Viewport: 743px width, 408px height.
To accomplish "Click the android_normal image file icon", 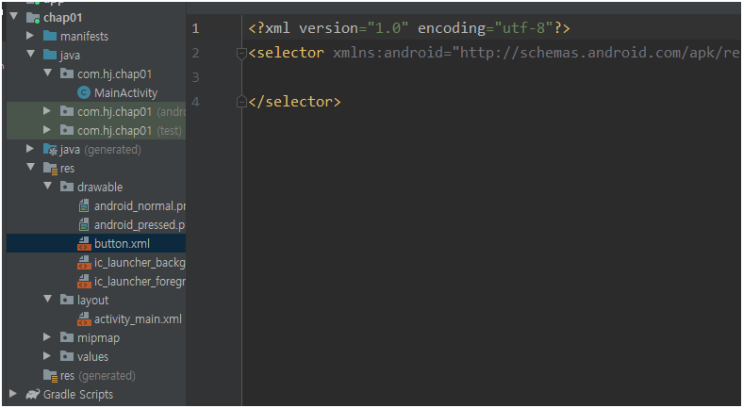I will (x=84, y=206).
